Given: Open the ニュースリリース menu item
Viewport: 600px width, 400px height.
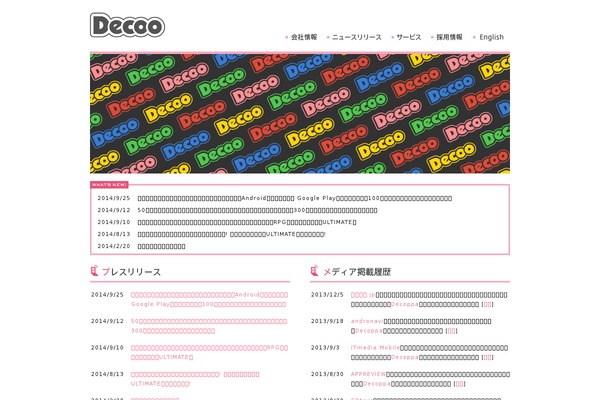Looking at the screenshot, I should point(356,37).
